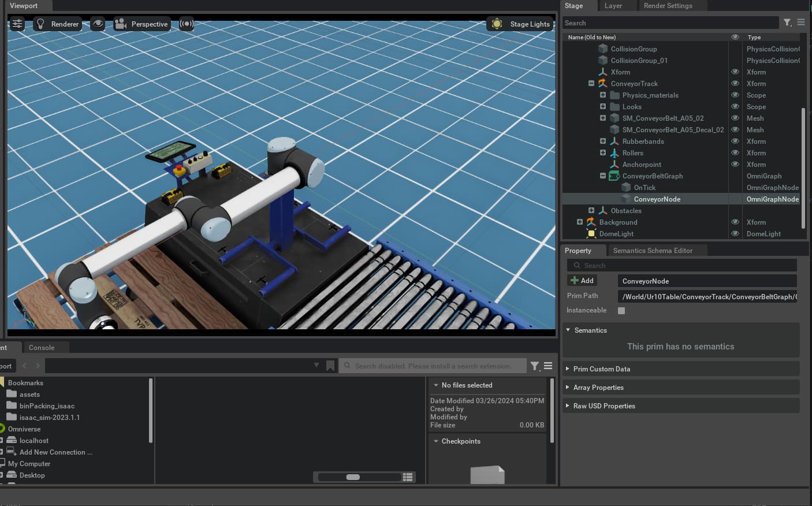This screenshot has height=506, width=812.
Task: Enable the Instanceable checkbox
Action: pos(621,310)
